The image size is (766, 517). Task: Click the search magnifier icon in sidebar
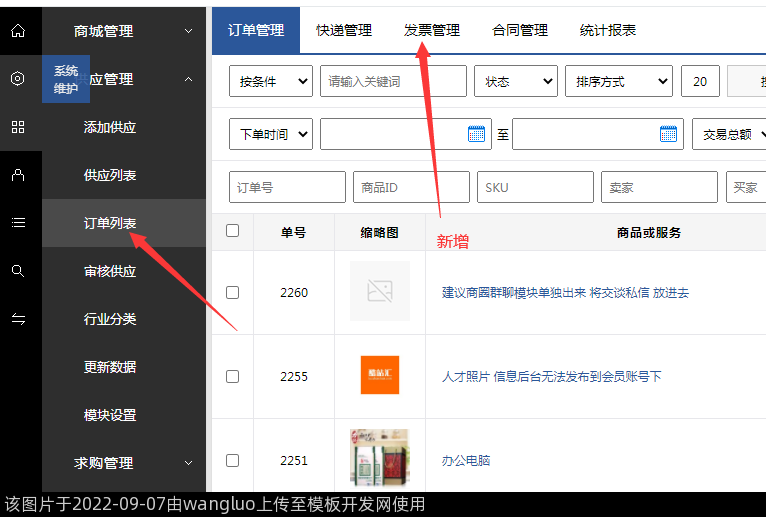[x=18, y=271]
